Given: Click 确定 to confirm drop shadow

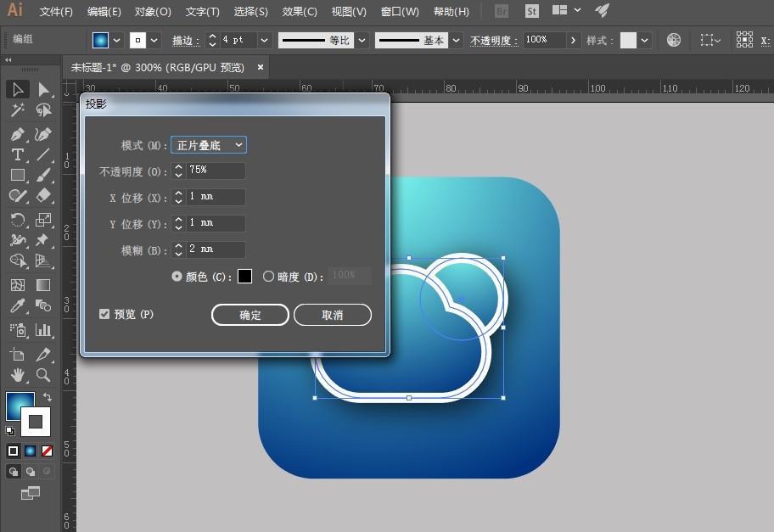Looking at the screenshot, I should click(250, 315).
